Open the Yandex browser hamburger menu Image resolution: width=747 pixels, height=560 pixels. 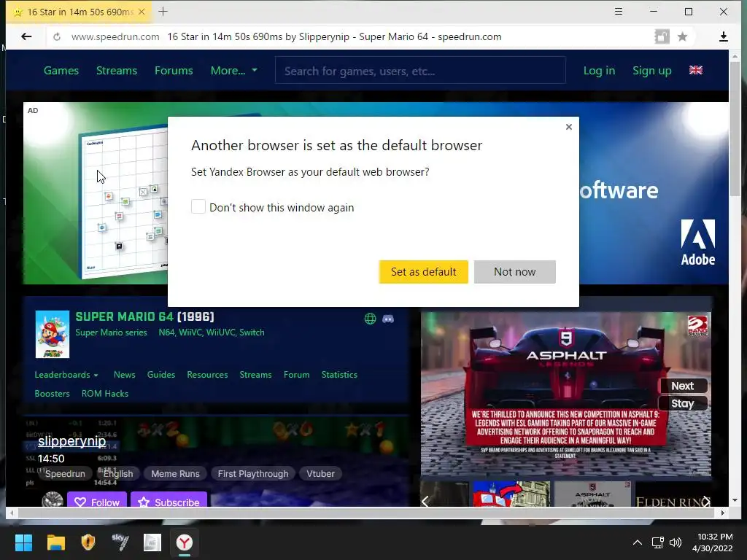pyautogui.click(x=619, y=12)
